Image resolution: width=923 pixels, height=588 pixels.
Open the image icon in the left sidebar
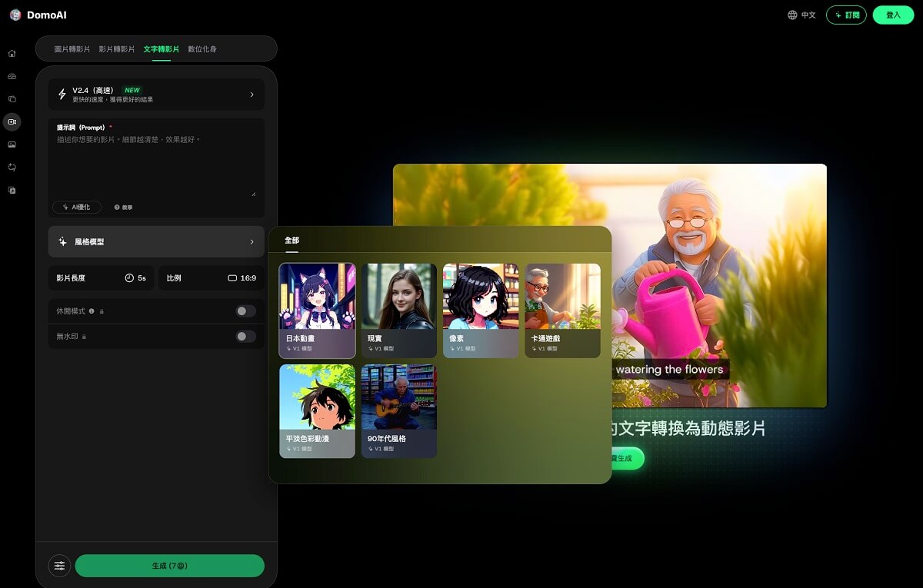point(12,145)
